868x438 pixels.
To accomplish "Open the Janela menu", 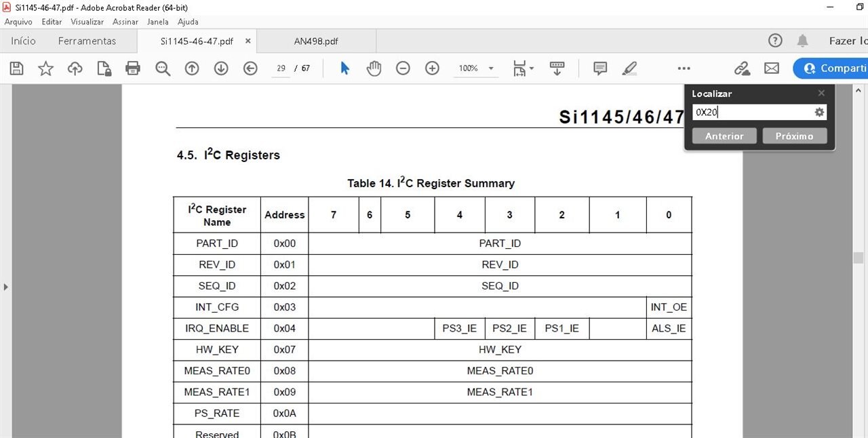I will tap(157, 22).
